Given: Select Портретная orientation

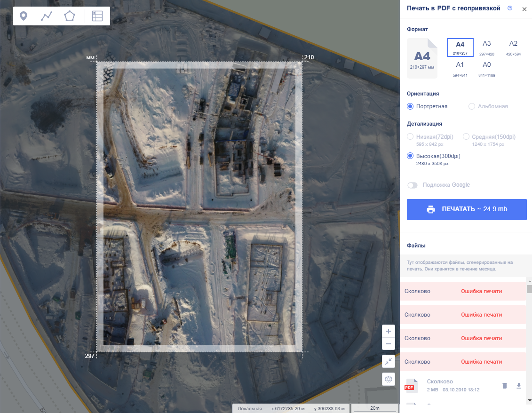Looking at the screenshot, I should (410, 106).
